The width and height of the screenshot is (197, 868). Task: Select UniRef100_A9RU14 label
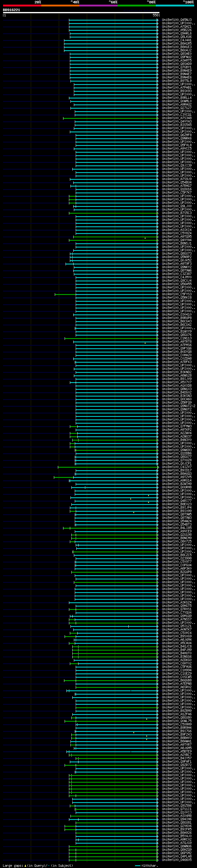click(177, 481)
